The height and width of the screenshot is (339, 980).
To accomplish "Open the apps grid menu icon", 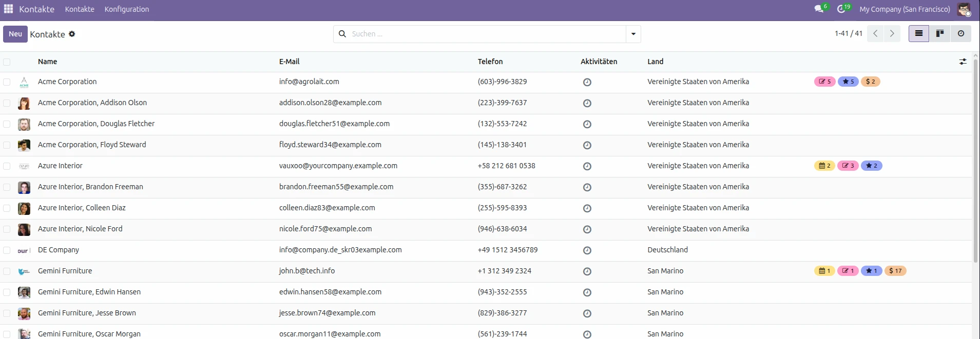I will click(8, 9).
